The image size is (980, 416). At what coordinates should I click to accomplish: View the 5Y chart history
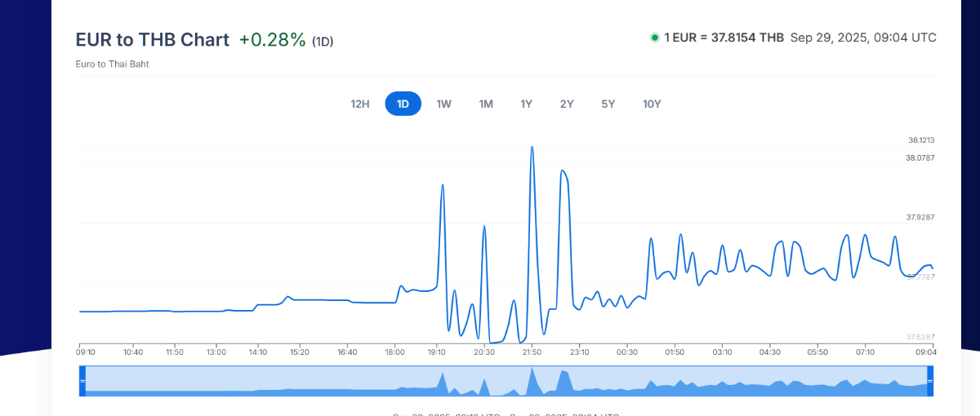coord(608,104)
